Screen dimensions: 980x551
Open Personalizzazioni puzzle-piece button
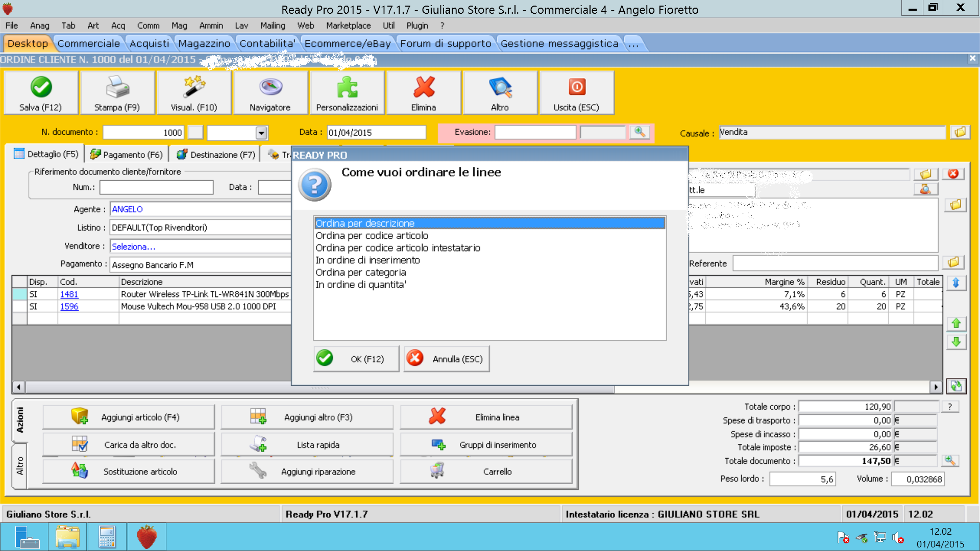pos(347,93)
